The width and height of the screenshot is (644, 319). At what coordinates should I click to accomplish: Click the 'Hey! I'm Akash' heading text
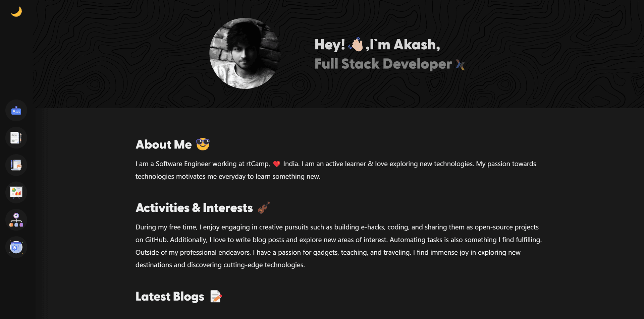pyautogui.click(x=376, y=44)
